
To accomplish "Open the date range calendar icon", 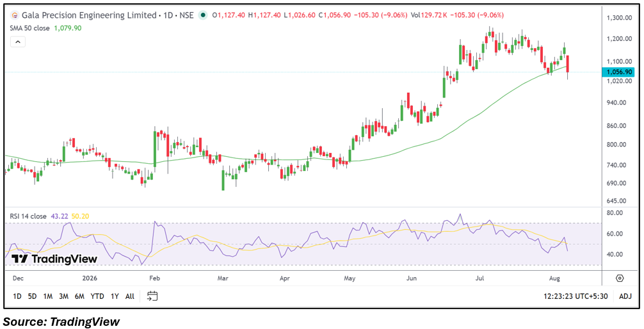I will [152, 296].
